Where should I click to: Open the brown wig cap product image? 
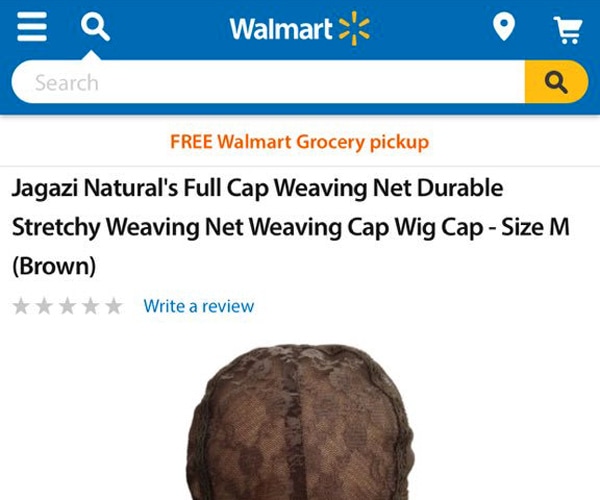point(300,422)
